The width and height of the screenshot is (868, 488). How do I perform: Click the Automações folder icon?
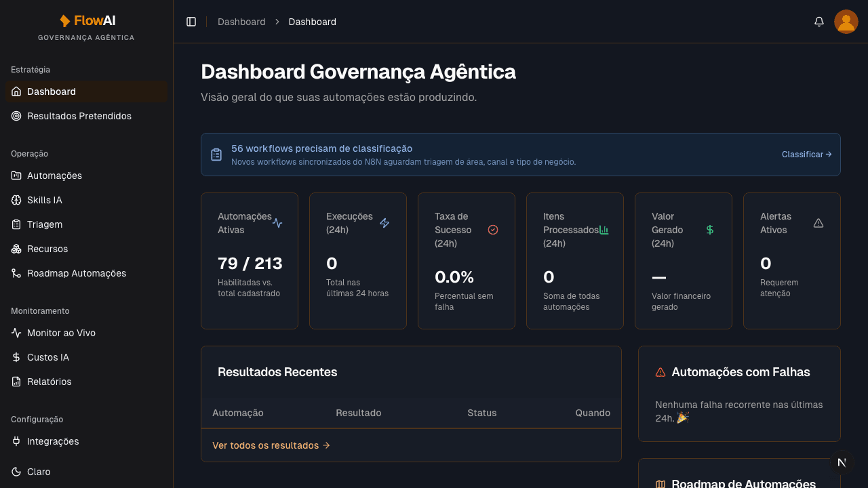pyautogui.click(x=16, y=176)
